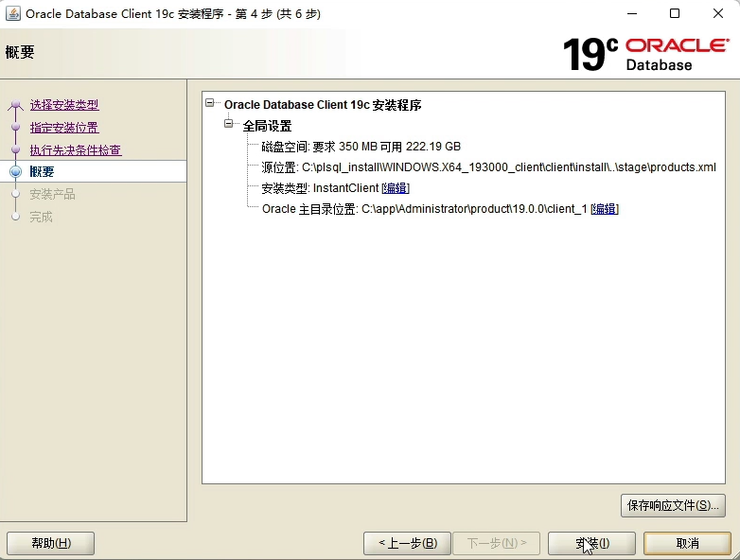The width and height of the screenshot is (740, 560).
Task: Start installation with the 安装(I) button
Action: tap(591, 544)
